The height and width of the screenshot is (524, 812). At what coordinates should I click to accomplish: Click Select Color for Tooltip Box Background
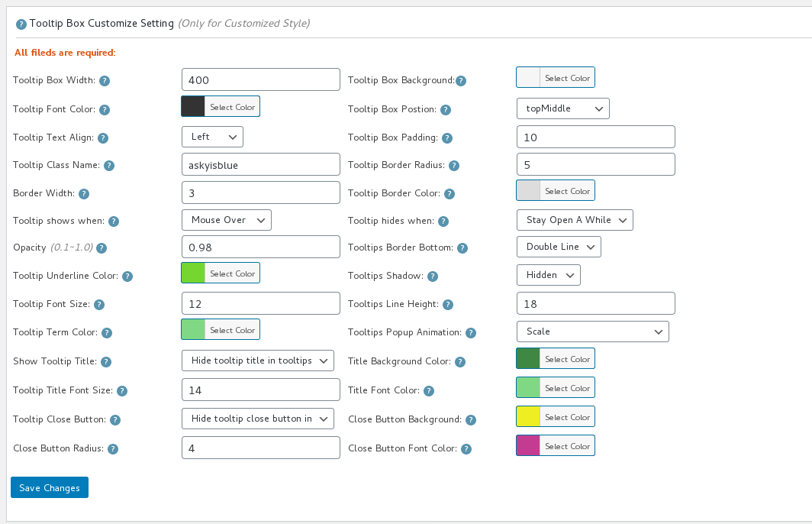(567, 78)
